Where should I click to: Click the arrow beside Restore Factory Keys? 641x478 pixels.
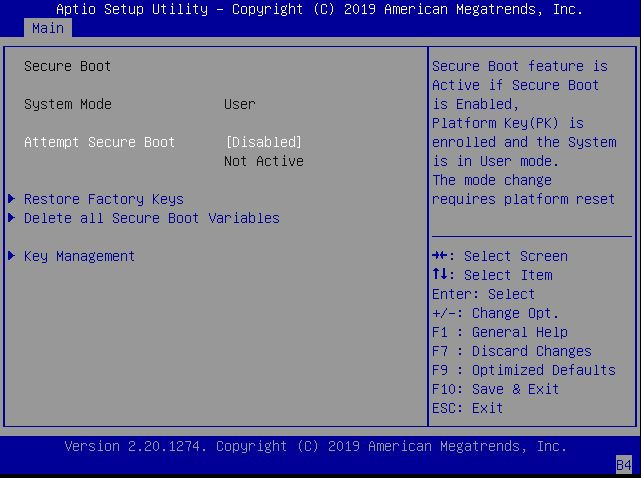pos(12,199)
